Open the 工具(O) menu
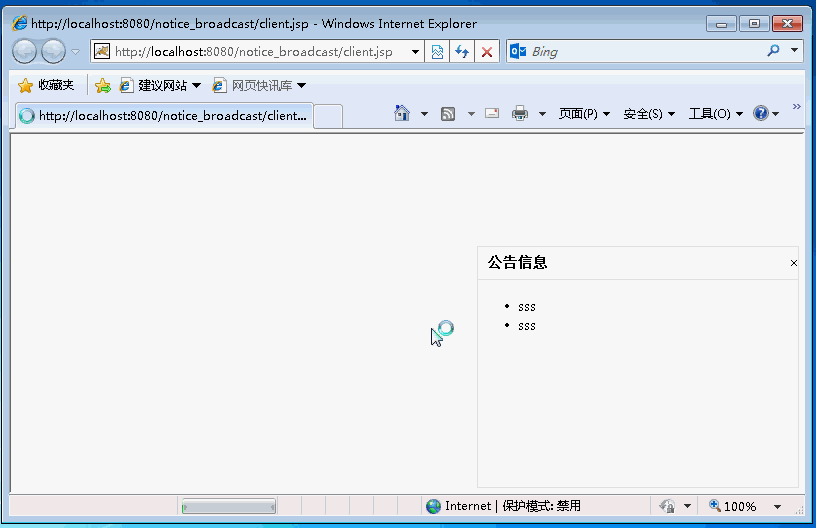The height and width of the screenshot is (528, 816). (716, 113)
